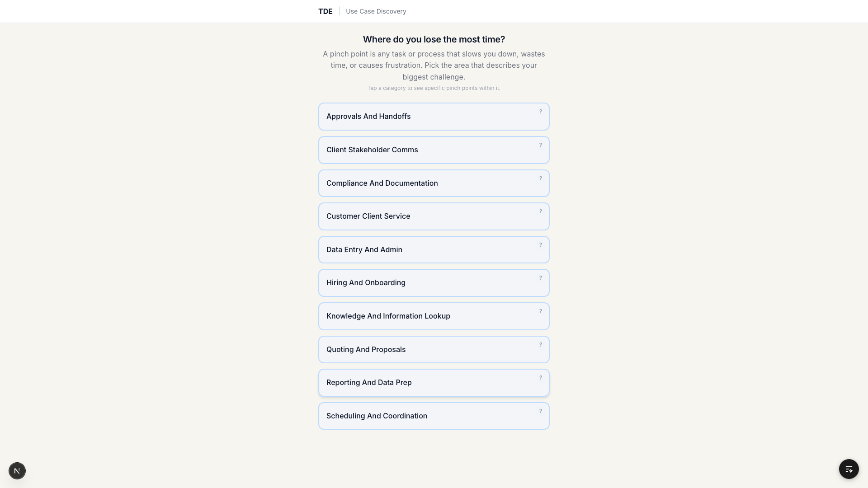
Task: Expand the Compliance And Documentation category
Action: click(434, 183)
